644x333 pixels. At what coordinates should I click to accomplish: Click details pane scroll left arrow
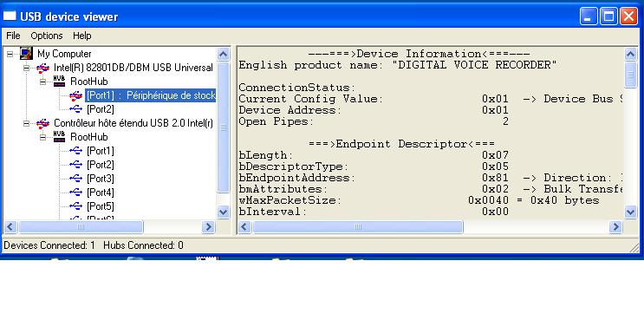point(244,226)
